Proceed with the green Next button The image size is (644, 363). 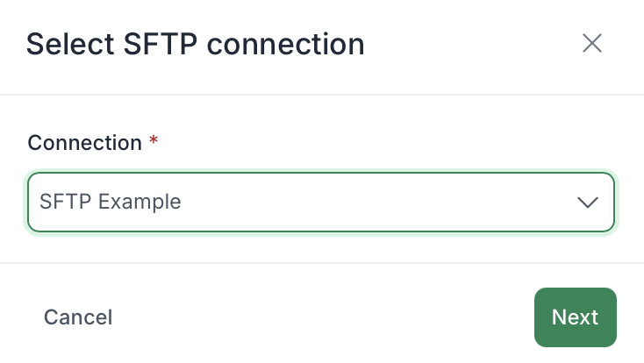575,317
